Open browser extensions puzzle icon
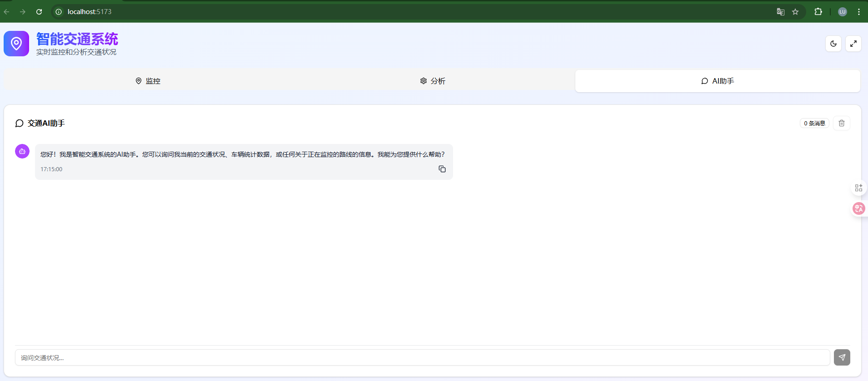Viewport: 868px width, 381px height. [818, 12]
